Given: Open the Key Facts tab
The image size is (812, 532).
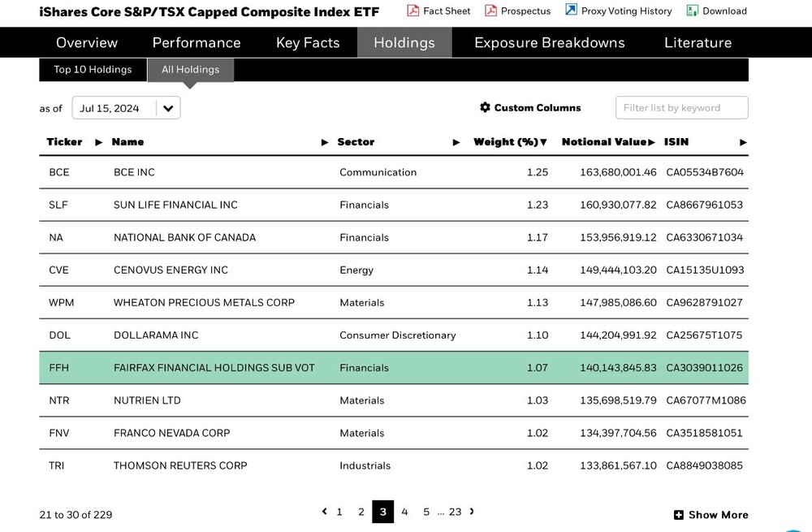Looking at the screenshot, I should (308, 42).
